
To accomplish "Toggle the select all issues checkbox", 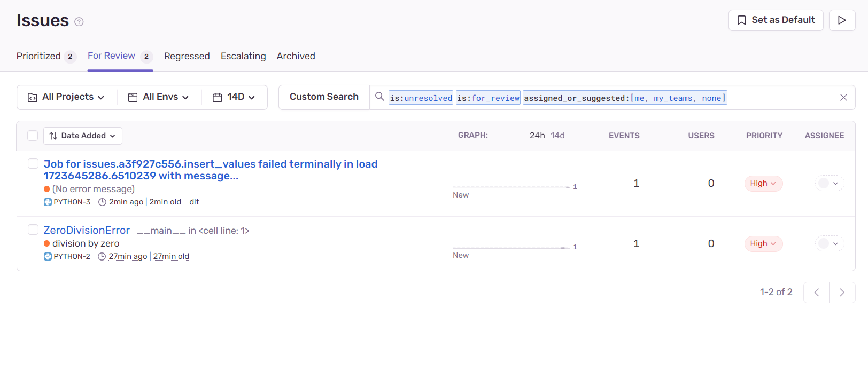I will coord(33,136).
